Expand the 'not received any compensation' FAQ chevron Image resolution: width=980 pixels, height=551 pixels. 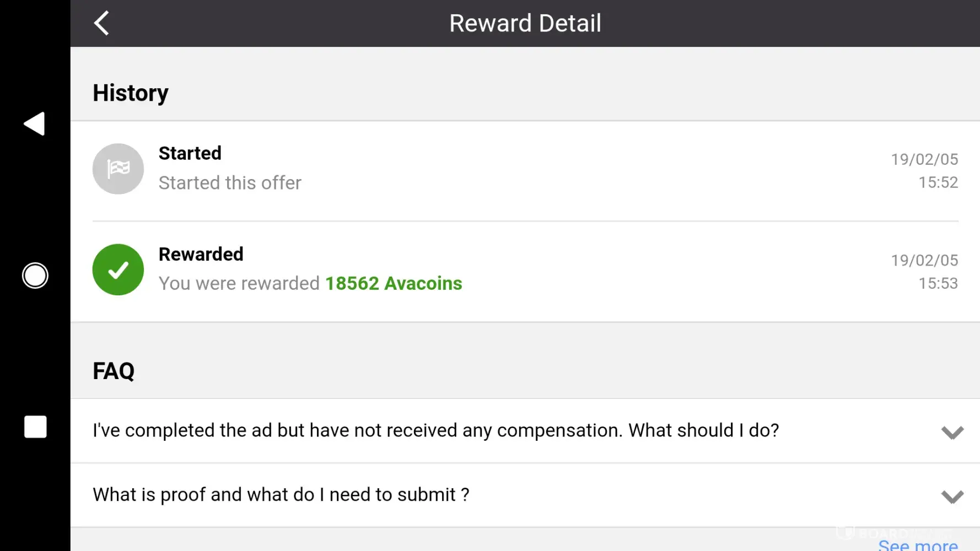pos(952,432)
